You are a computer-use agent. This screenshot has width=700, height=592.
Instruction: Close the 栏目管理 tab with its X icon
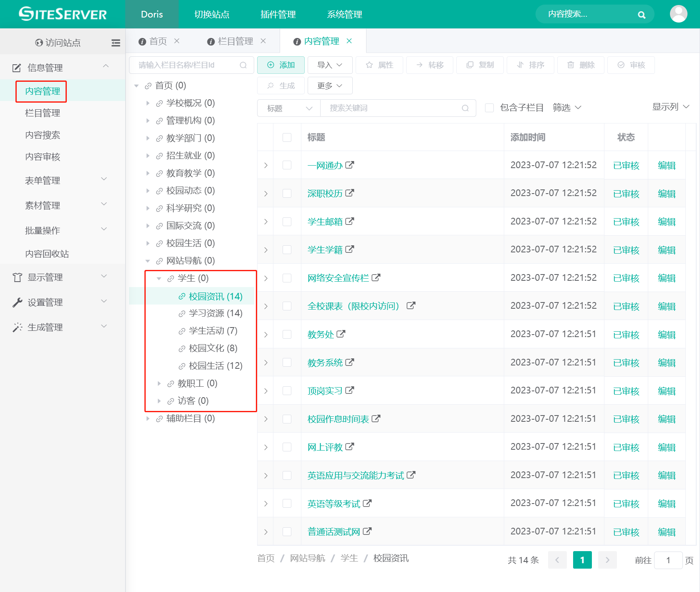pyautogui.click(x=263, y=41)
